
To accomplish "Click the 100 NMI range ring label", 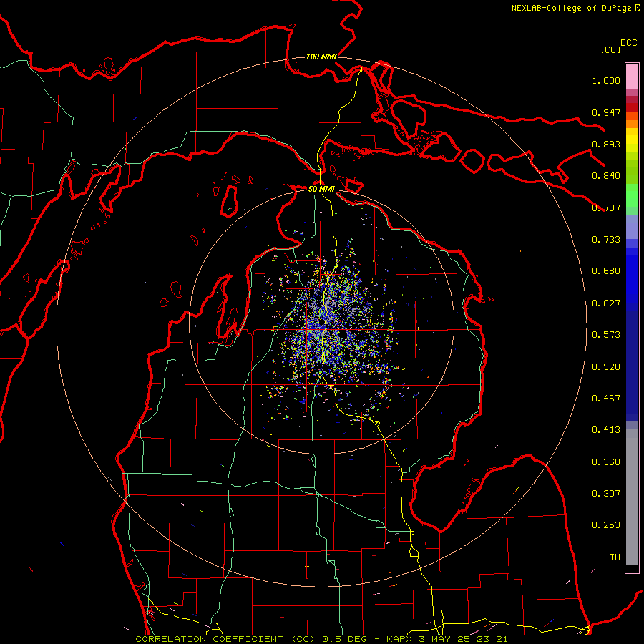I will 321,57.
